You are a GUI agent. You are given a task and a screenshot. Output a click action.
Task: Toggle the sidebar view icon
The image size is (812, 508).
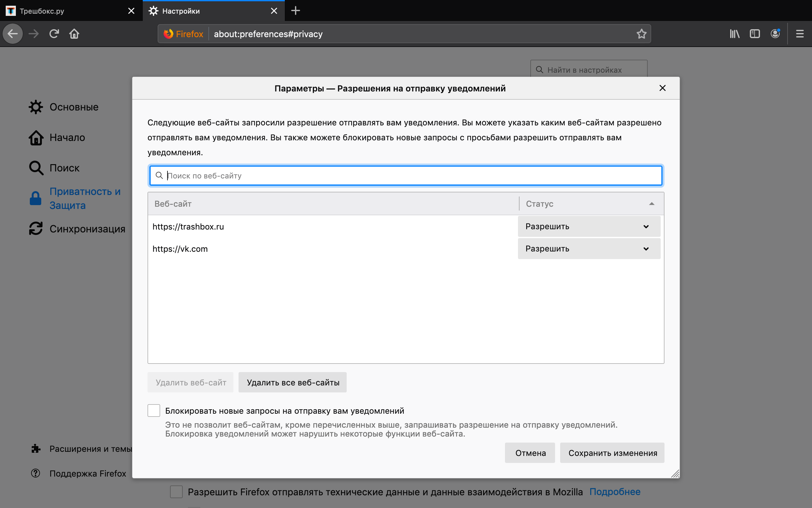coord(755,34)
